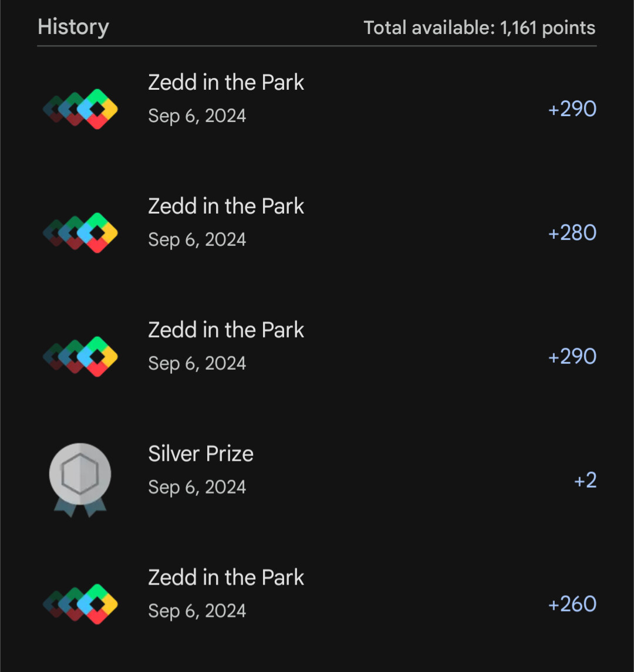Click the History section heading
This screenshot has height=672, width=634.
[x=73, y=27]
